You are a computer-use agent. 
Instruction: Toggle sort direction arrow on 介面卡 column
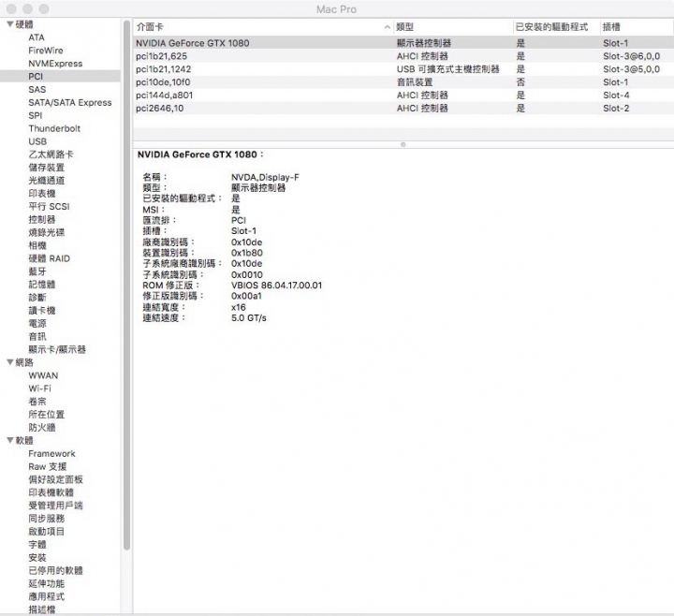click(x=387, y=27)
